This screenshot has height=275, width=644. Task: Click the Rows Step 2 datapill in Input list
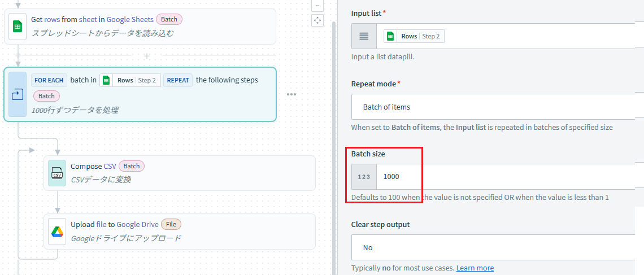[x=414, y=36]
